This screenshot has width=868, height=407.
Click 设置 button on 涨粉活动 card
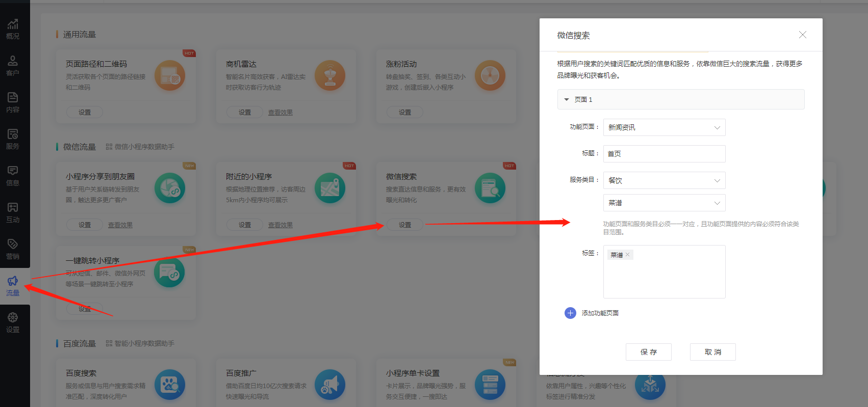click(405, 112)
